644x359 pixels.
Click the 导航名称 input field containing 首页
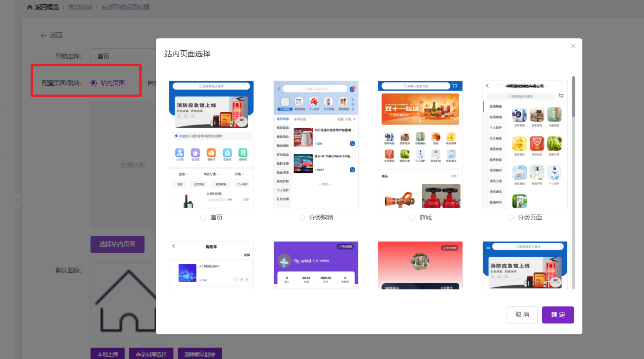(123, 56)
